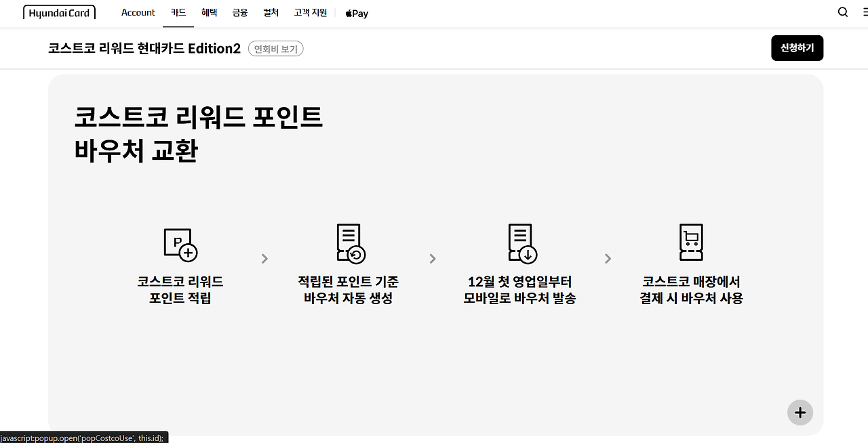868x443 pixels.
Task: Click the 연회비 보기 button
Action: pyautogui.click(x=275, y=49)
